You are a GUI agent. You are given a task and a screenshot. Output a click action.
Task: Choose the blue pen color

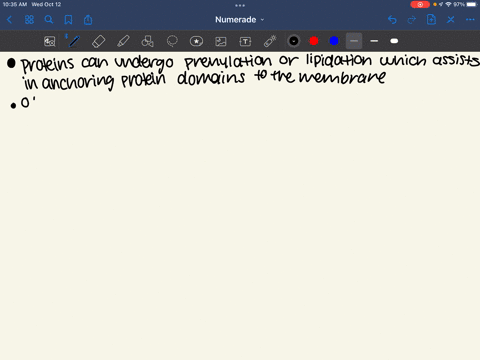334,41
